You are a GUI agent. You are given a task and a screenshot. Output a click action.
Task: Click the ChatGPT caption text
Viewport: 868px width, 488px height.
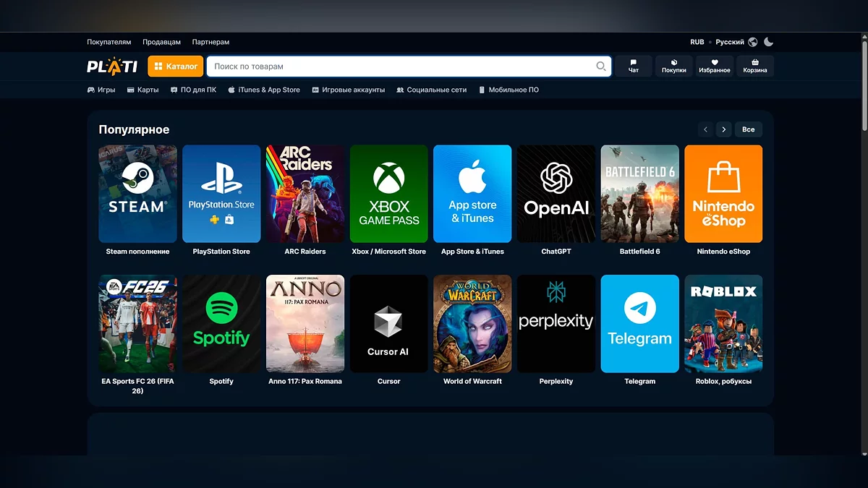(556, 252)
